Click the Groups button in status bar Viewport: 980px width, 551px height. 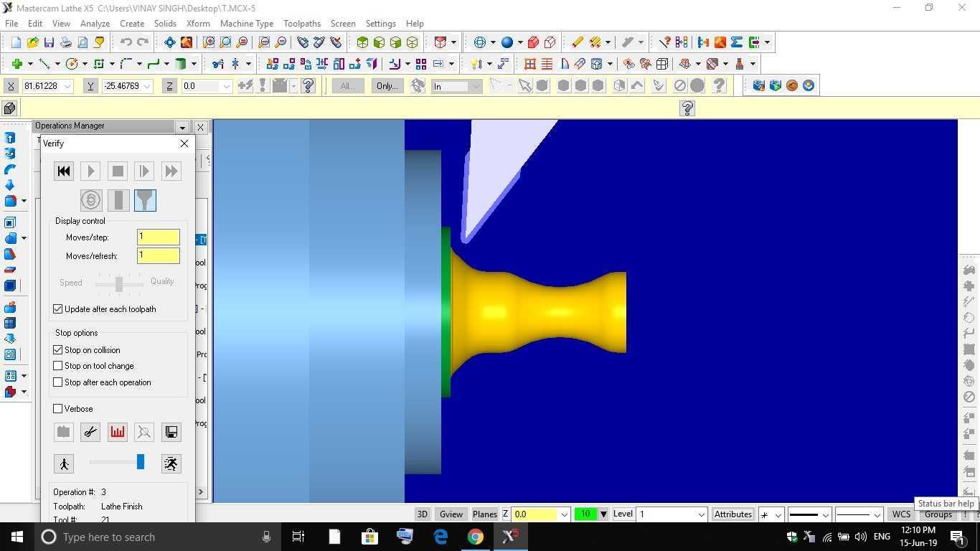(938, 515)
